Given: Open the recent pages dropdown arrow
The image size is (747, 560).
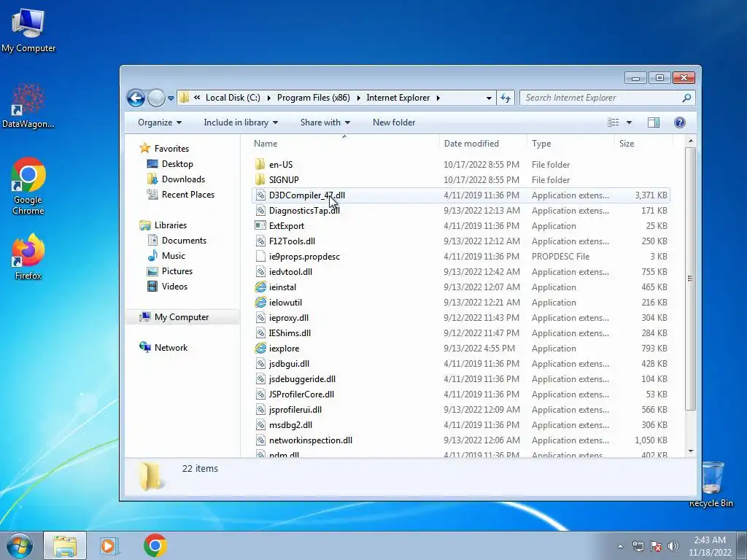Looking at the screenshot, I should pyautogui.click(x=171, y=98).
